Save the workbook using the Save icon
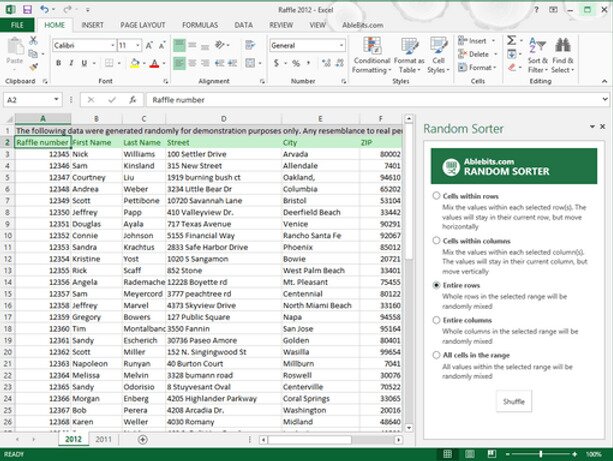The image size is (613, 461). (27, 8)
